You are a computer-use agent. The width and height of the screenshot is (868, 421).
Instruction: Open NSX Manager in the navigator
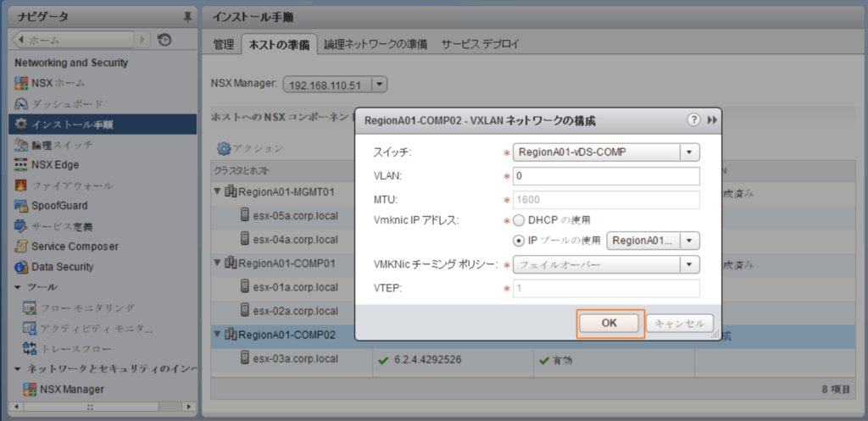(63, 390)
